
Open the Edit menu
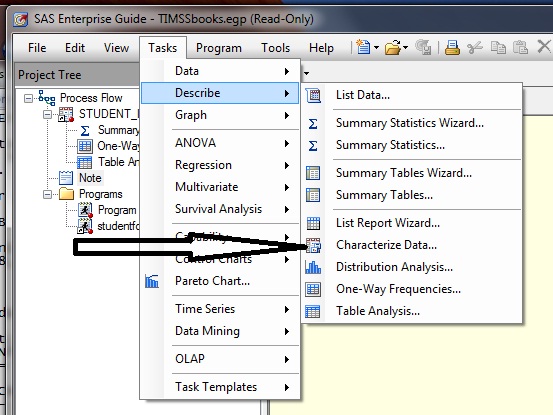[75, 48]
